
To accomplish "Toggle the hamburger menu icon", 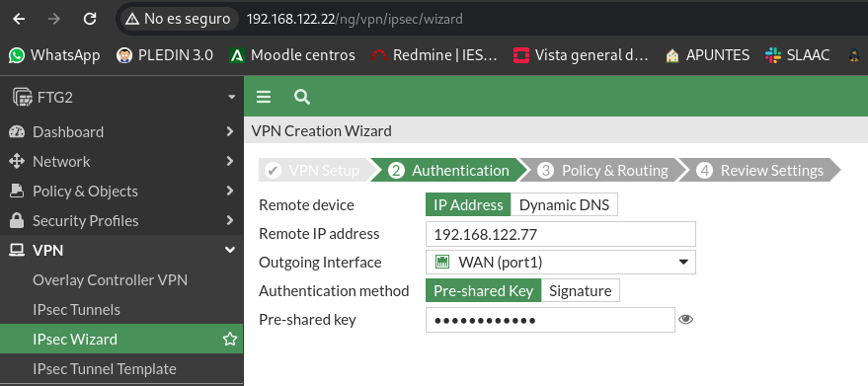I will (x=264, y=97).
